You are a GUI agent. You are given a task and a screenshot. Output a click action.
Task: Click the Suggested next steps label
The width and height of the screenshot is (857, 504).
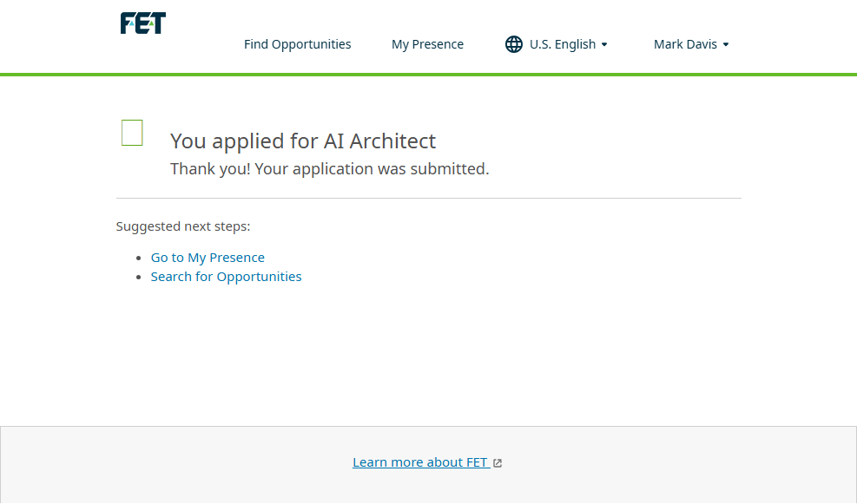(x=183, y=226)
